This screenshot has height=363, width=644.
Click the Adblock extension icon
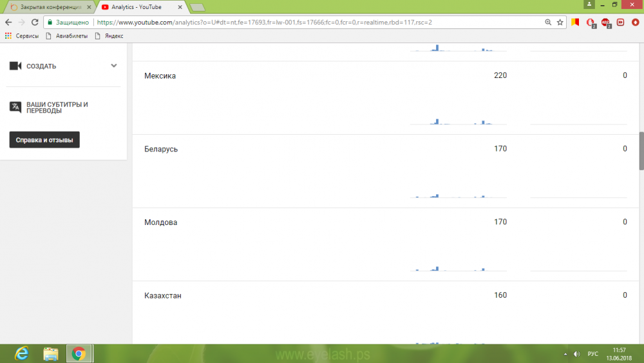coord(605,22)
